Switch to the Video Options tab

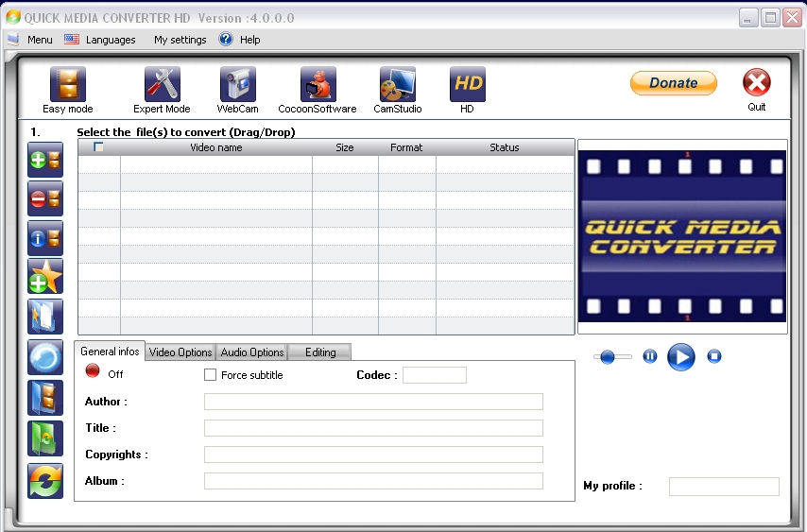pyautogui.click(x=180, y=352)
